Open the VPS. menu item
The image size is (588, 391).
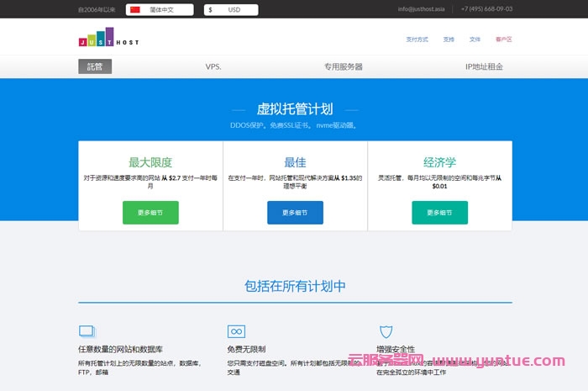tap(213, 66)
